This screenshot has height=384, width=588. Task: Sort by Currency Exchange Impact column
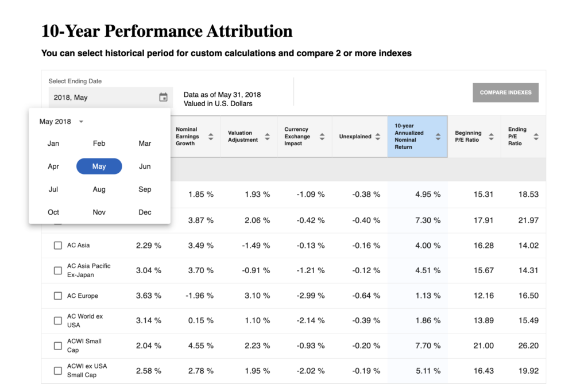pyautogui.click(x=322, y=137)
